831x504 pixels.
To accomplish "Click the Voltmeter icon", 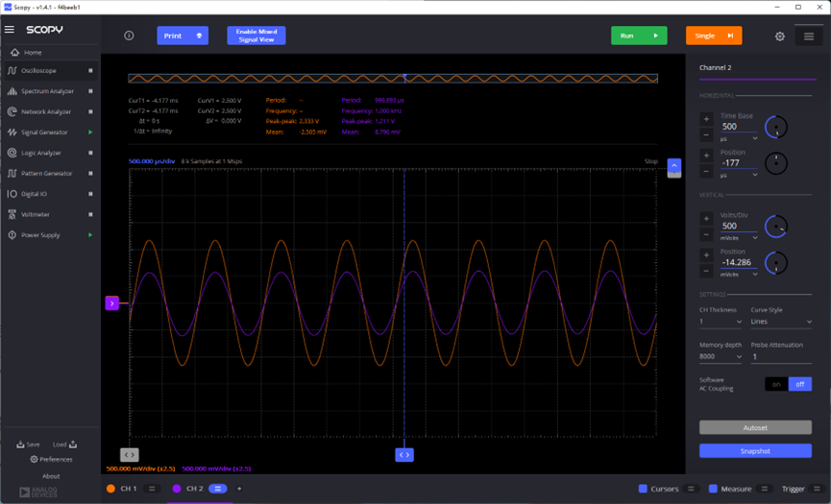I will click(12, 214).
